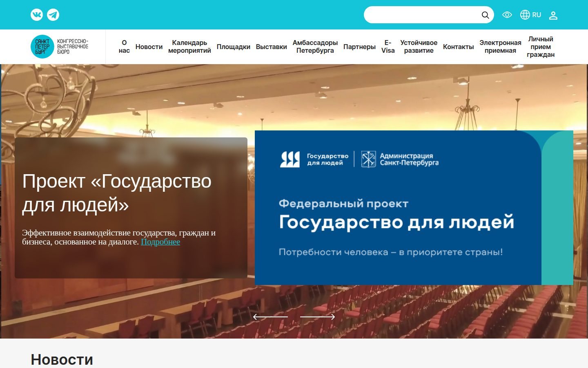Click the Государство для людей banner image
The width and height of the screenshot is (588, 368).
[414, 208]
